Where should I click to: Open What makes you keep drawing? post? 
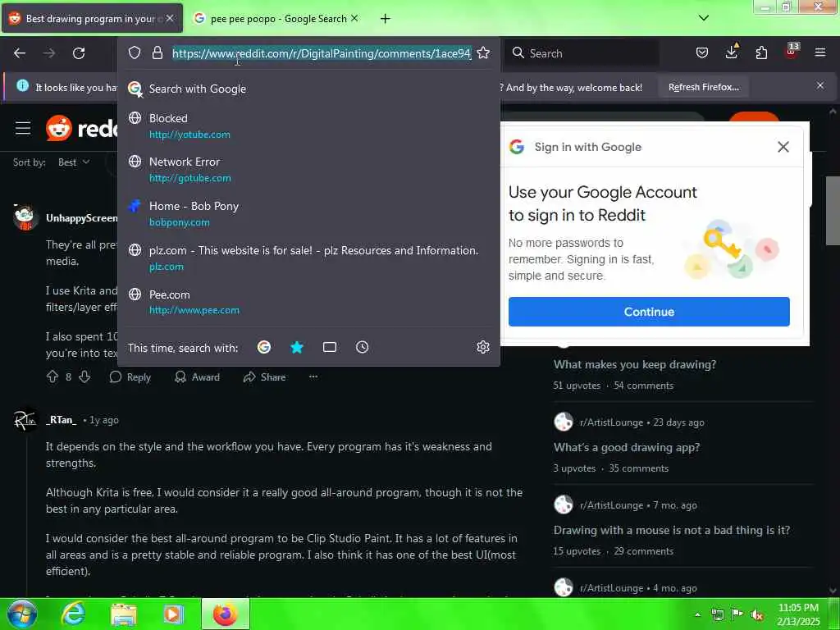(635, 364)
